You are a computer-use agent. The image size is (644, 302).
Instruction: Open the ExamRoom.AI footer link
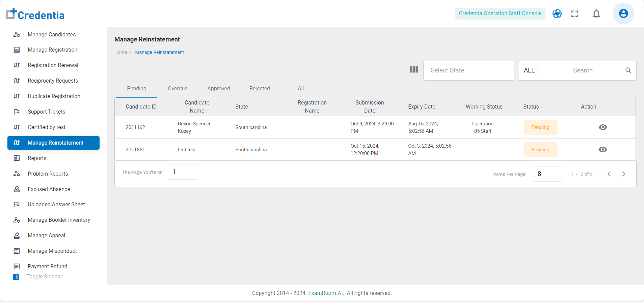click(x=326, y=293)
